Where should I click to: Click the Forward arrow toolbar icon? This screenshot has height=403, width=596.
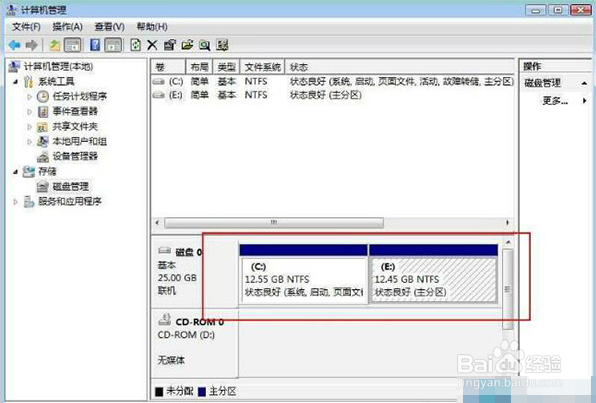pyautogui.click(x=31, y=45)
